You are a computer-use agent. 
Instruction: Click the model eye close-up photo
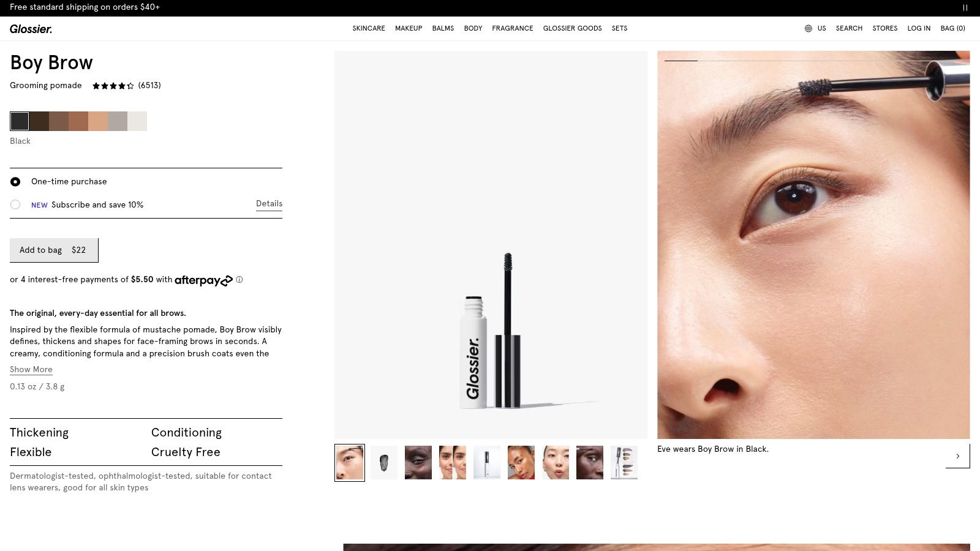(x=813, y=245)
